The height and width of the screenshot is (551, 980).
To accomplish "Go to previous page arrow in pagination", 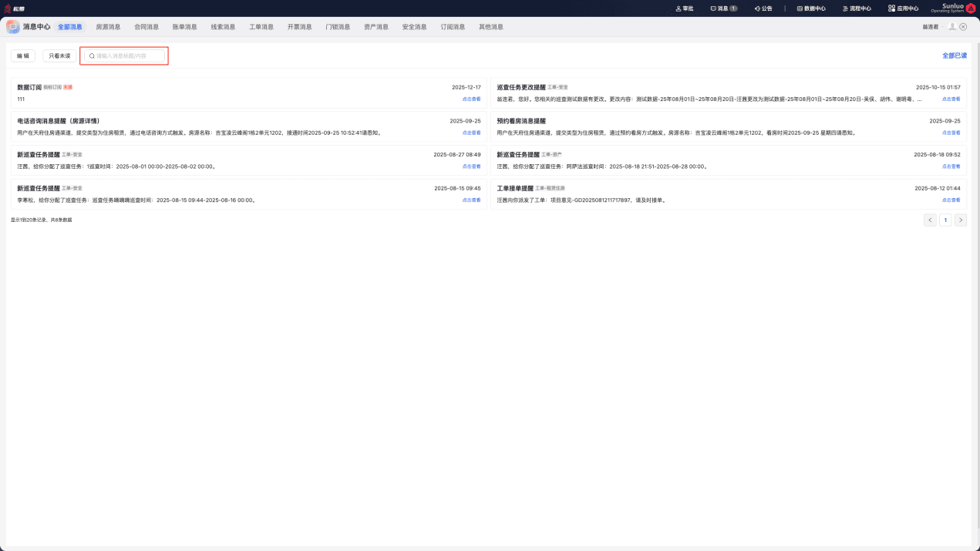I will coord(930,220).
